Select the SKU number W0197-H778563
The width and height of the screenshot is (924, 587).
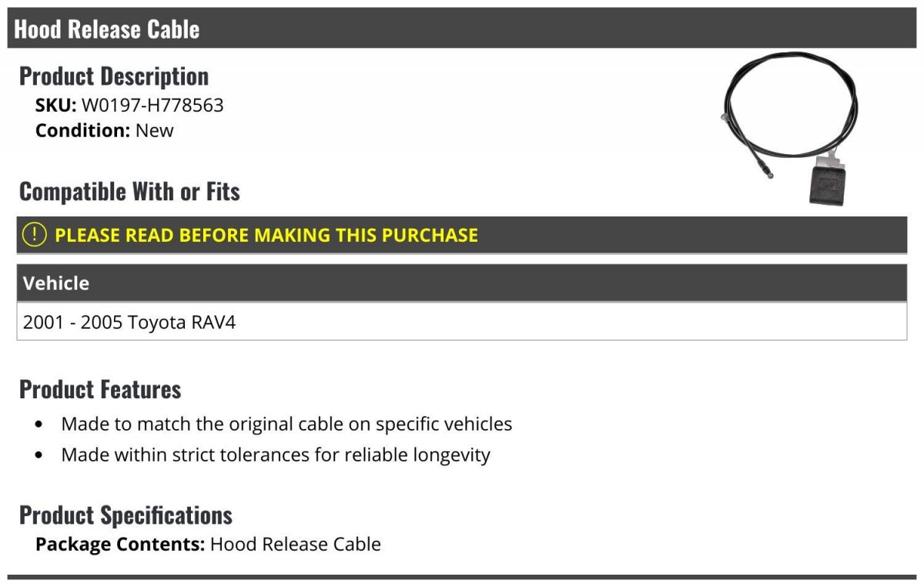tap(152, 105)
